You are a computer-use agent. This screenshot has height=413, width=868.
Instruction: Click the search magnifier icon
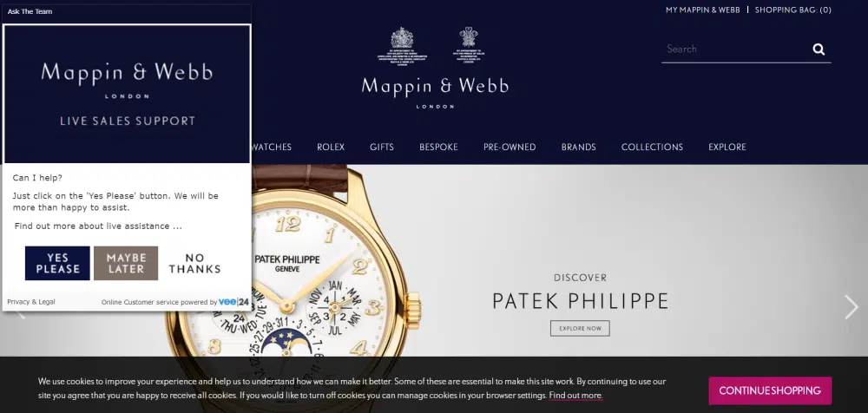(x=819, y=49)
